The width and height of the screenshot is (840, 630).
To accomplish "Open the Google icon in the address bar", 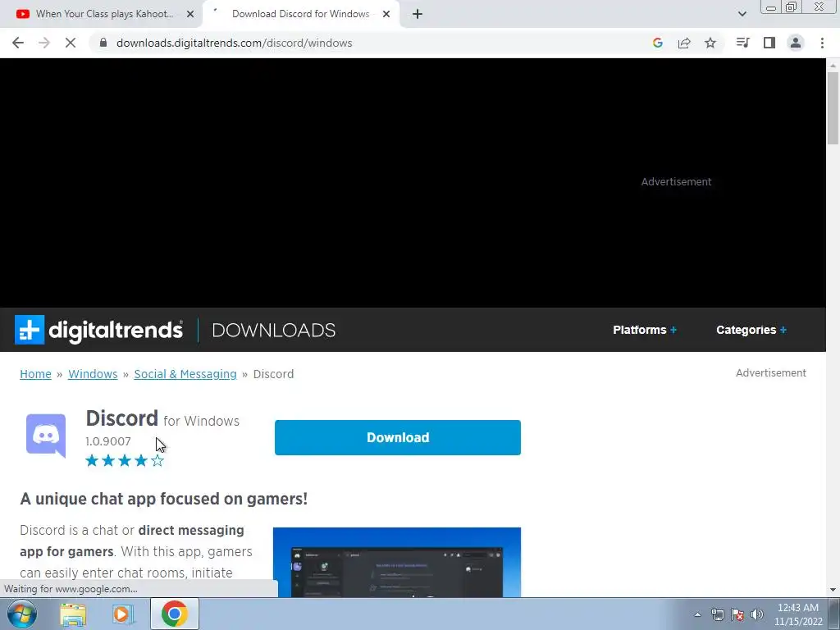I will point(658,43).
